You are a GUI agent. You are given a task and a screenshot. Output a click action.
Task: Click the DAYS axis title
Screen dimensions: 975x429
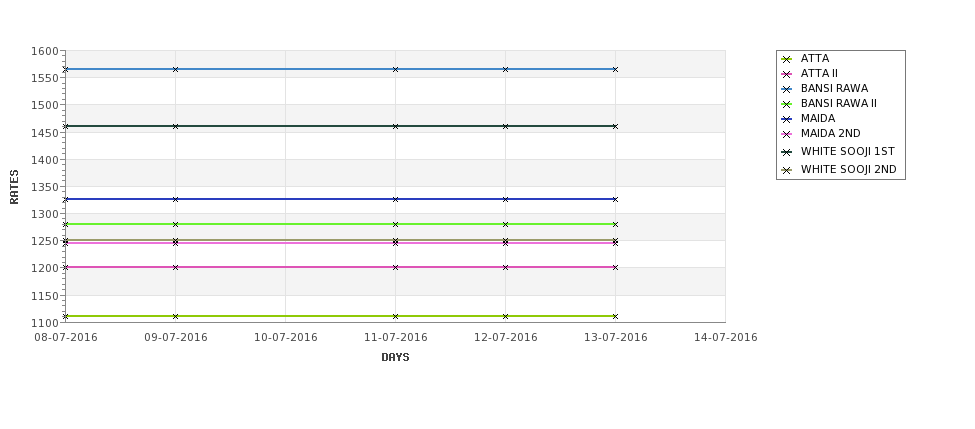[395, 358]
